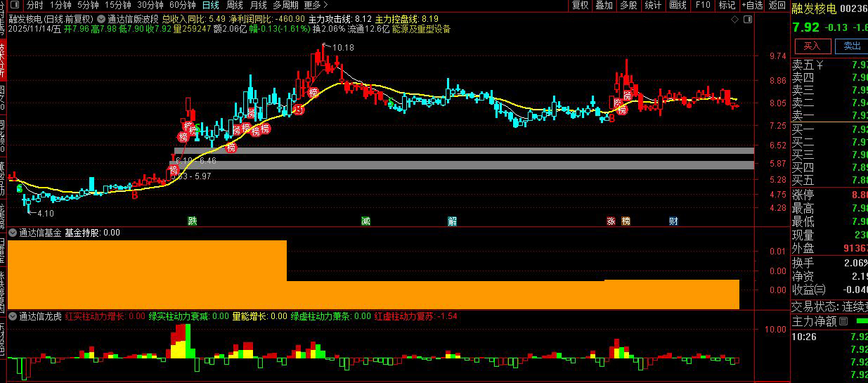
Task: Select the 1分钟 period tab
Action: 60,5
